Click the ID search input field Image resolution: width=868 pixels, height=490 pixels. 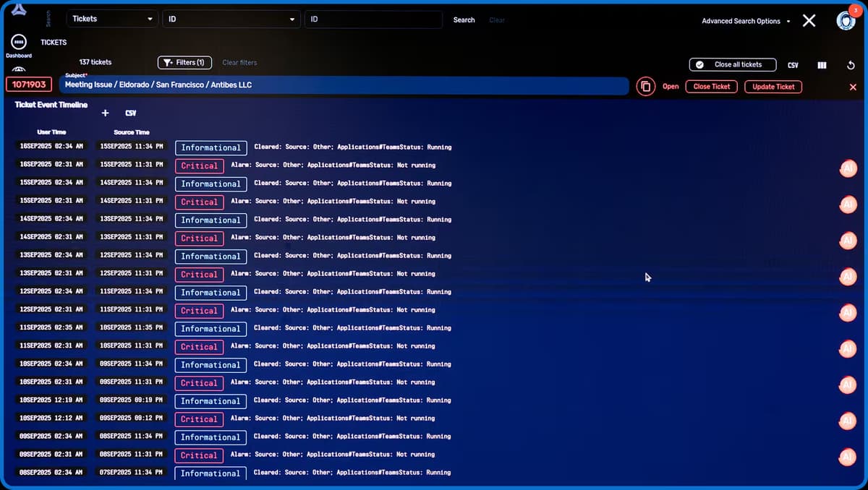tap(373, 20)
